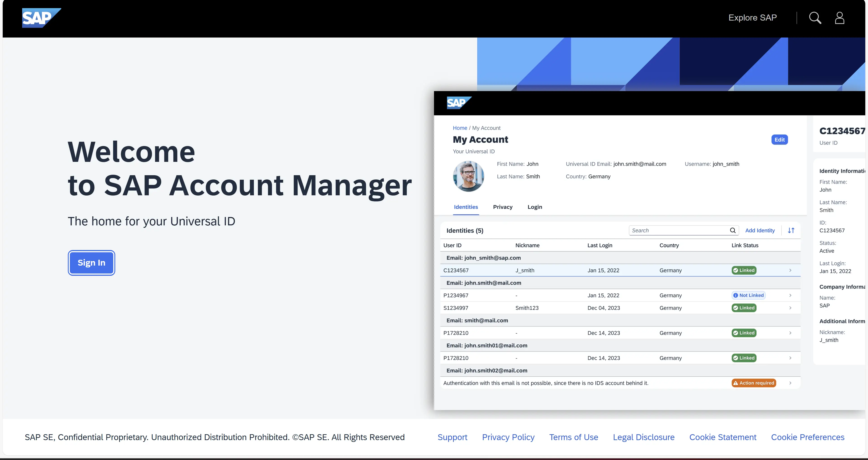
Task: Click the Last Login column header
Action: click(600, 245)
